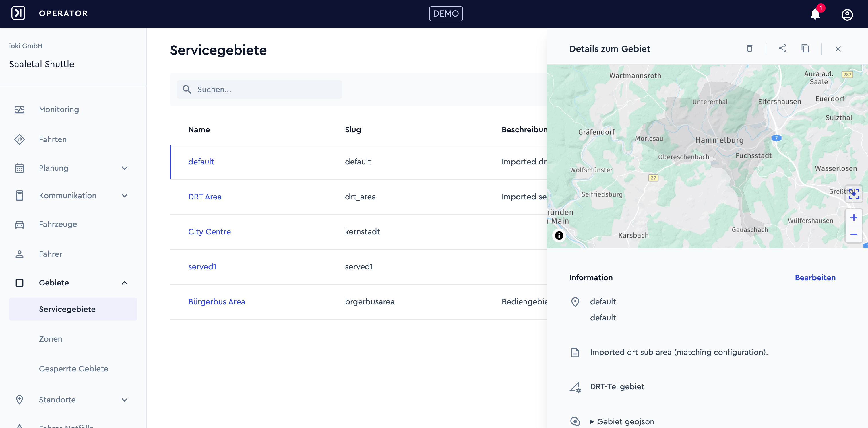
Task: Click the Suchen search field
Action: tap(259, 89)
